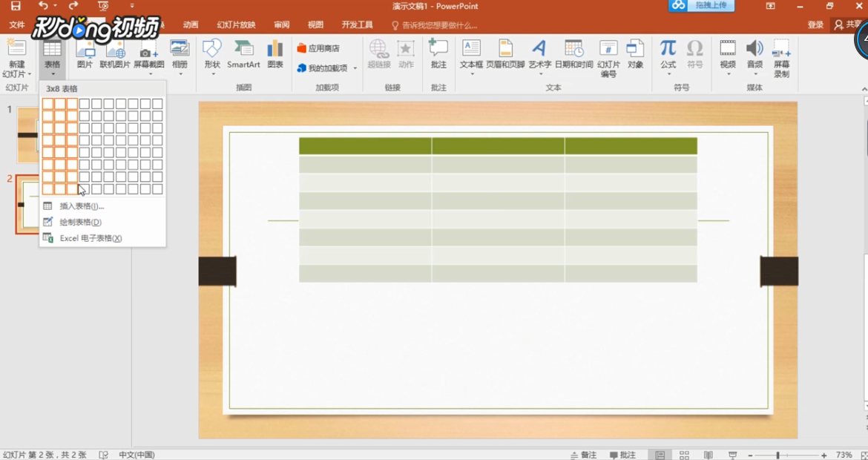Start Slide Show from status bar

pyautogui.click(x=732, y=455)
